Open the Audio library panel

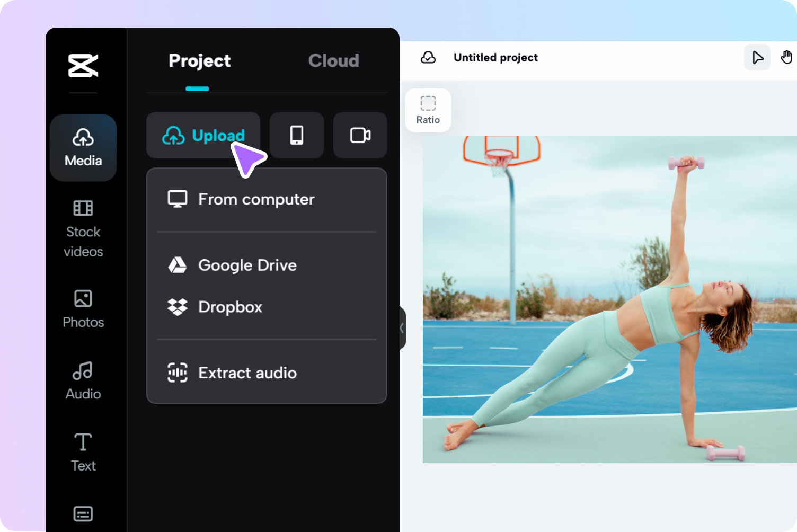pos(83,379)
